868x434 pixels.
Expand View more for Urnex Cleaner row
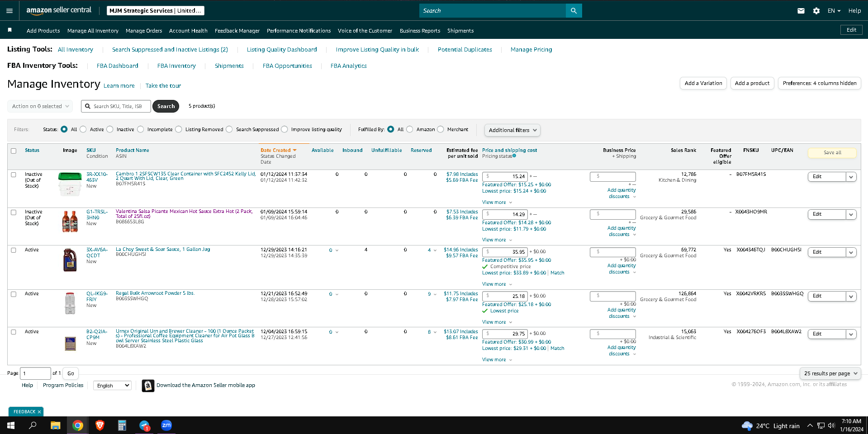497,360
